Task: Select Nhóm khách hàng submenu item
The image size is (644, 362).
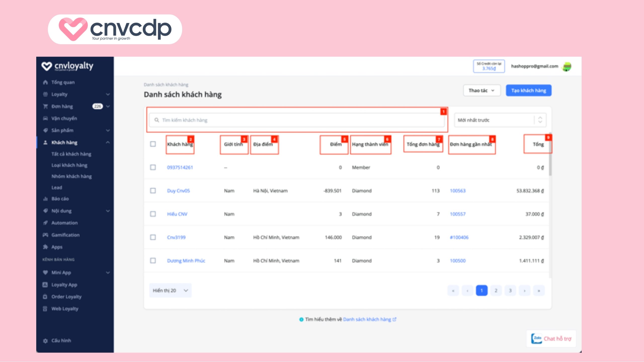Action: [x=71, y=176]
